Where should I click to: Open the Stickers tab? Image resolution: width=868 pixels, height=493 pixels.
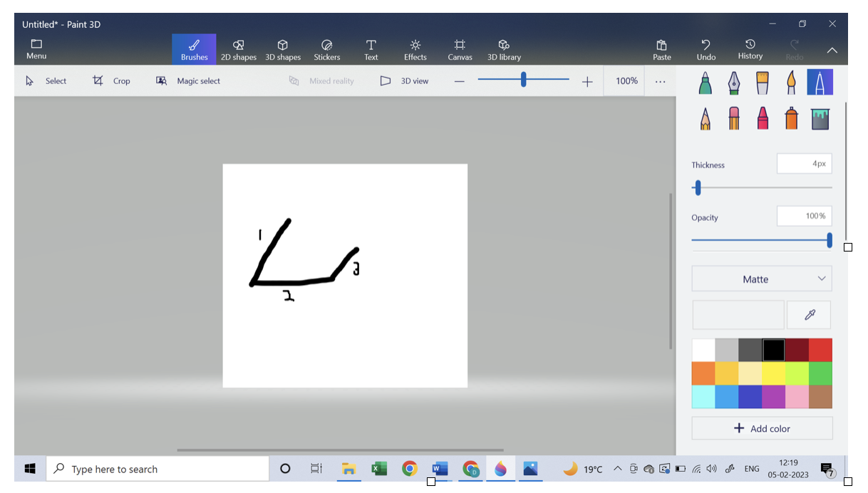[327, 49]
